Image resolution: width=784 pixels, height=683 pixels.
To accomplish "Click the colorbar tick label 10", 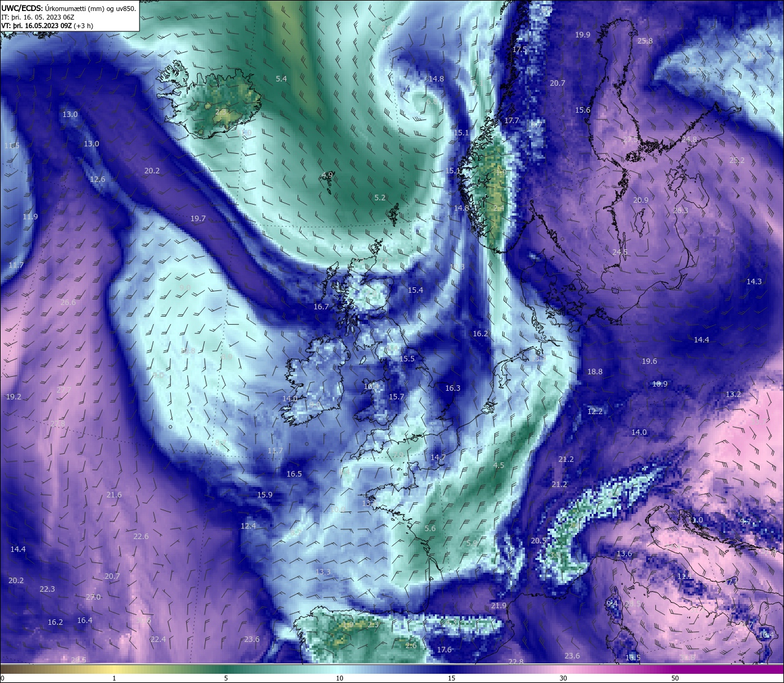I will point(339,678).
